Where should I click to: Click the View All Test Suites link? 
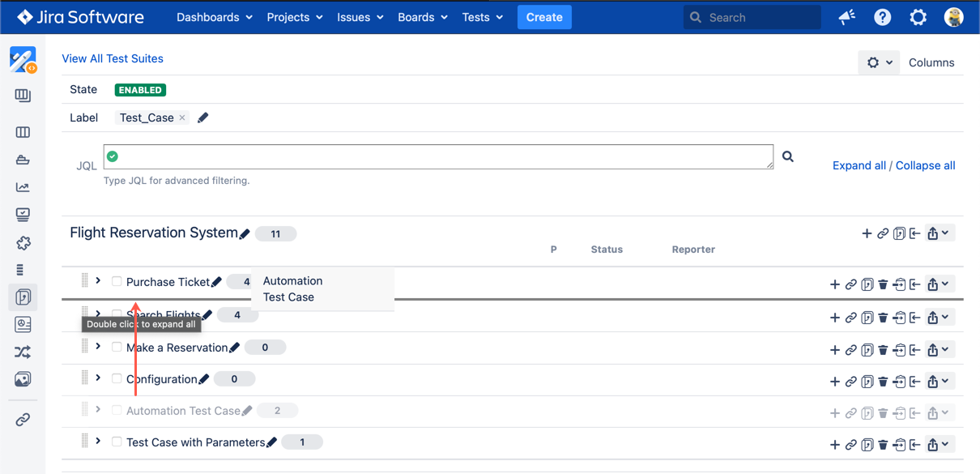[x=113, y=58]
